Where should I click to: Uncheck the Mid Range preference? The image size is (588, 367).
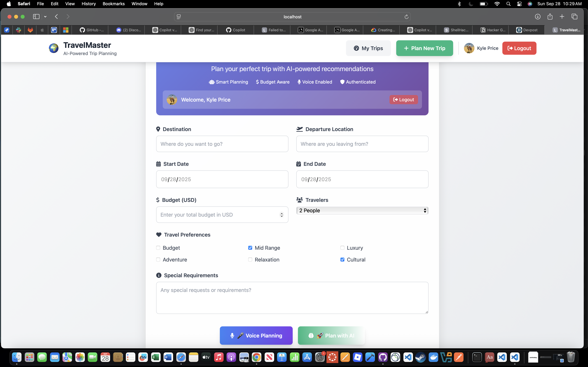pos(250,248)
